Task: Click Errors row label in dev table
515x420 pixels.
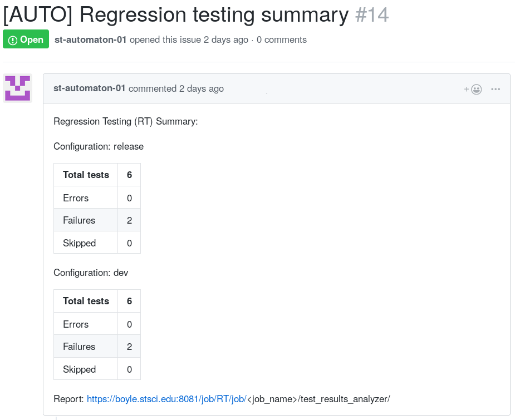Action: [x=76, y=324]
